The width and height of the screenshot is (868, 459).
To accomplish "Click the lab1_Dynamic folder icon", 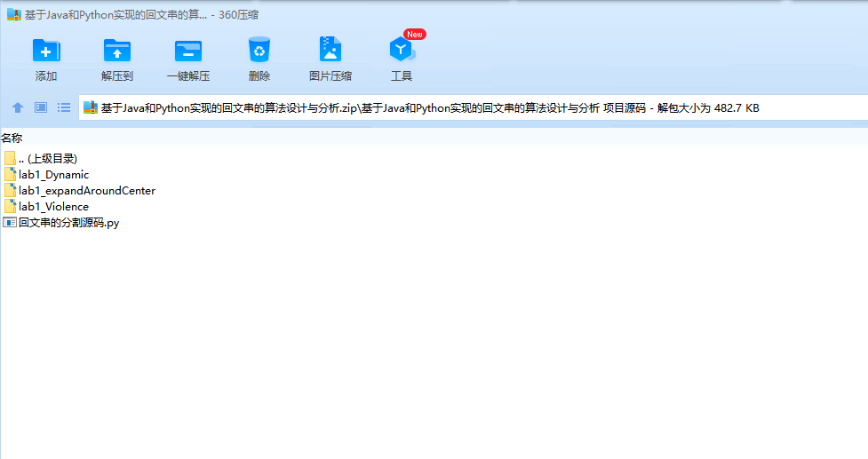I will (10, 175).
